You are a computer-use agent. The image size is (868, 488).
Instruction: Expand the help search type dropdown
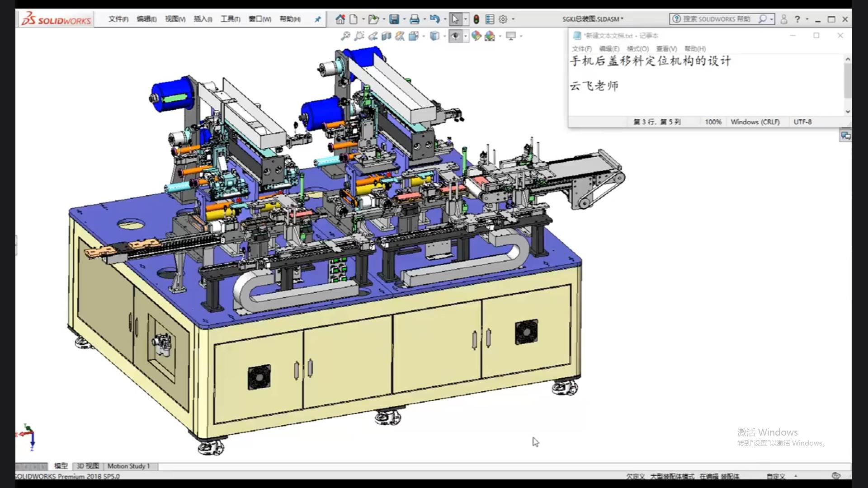tap(771, 19)
